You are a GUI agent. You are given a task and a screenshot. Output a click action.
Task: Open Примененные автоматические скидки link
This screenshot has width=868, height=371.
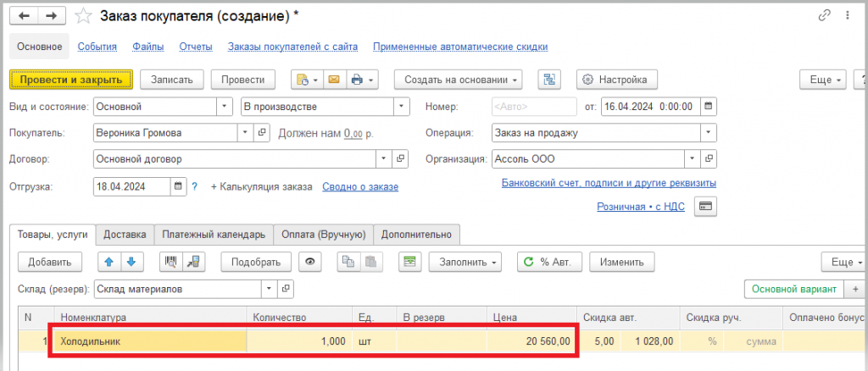460,47
